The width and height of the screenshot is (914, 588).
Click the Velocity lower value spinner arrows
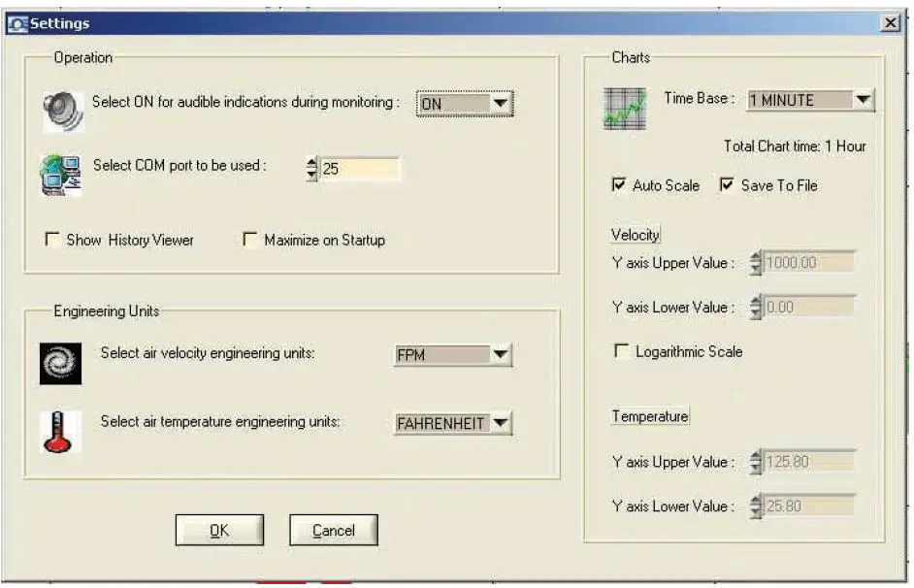(x=756, y=307)
